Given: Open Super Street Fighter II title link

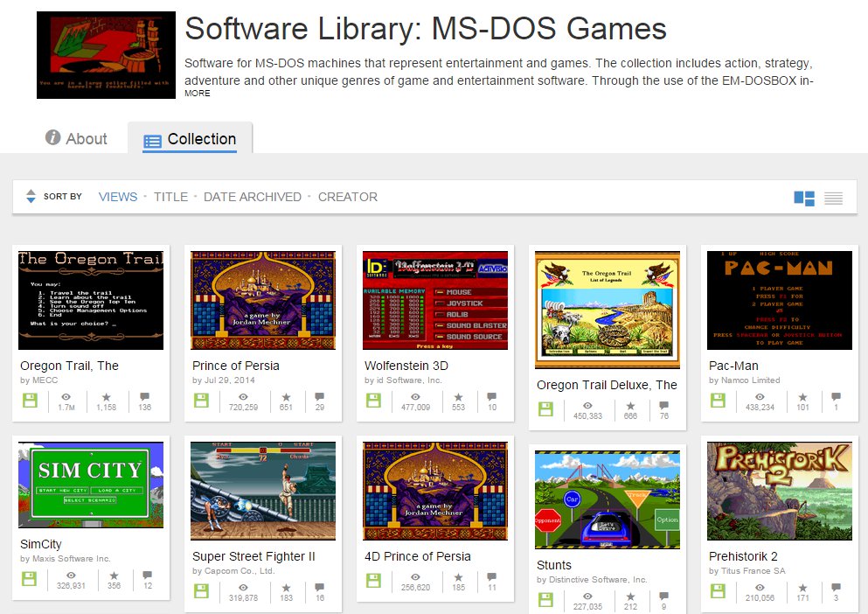Looking at the screenshot, I should [x=253, y=556].
